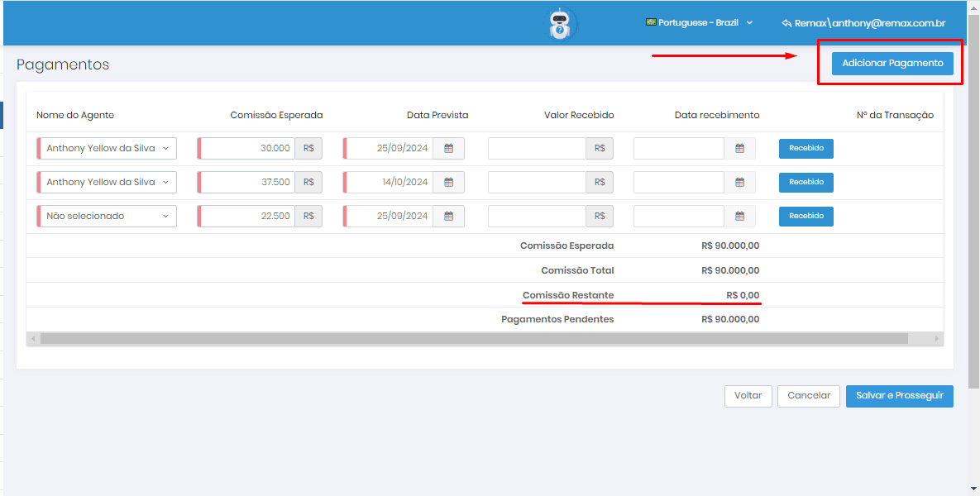
Task: Click Valor Recebido field in the 22.500 row
Action: coord(537,216)
